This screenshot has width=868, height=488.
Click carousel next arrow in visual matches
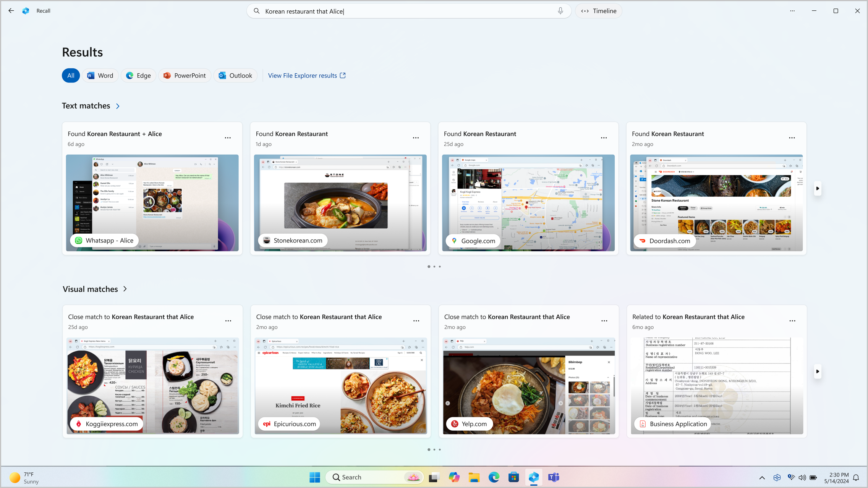[x=817, y=372]
